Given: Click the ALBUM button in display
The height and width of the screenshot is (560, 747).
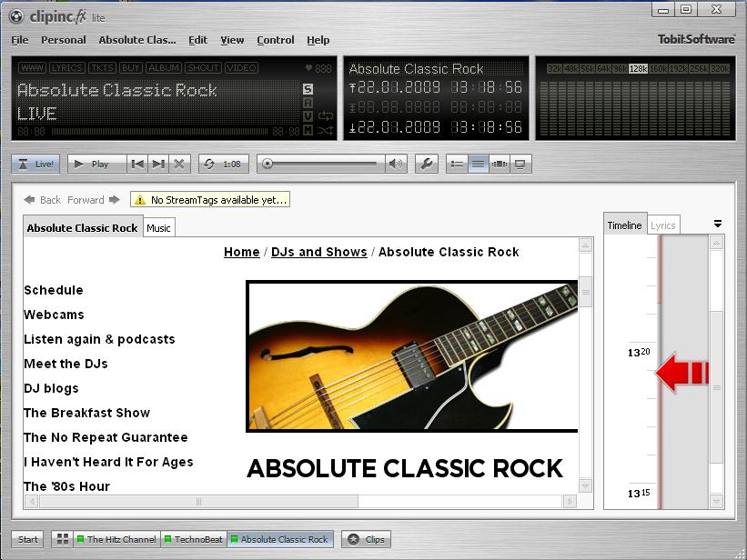Looking at the screenshot, I should tap(164, 67).
